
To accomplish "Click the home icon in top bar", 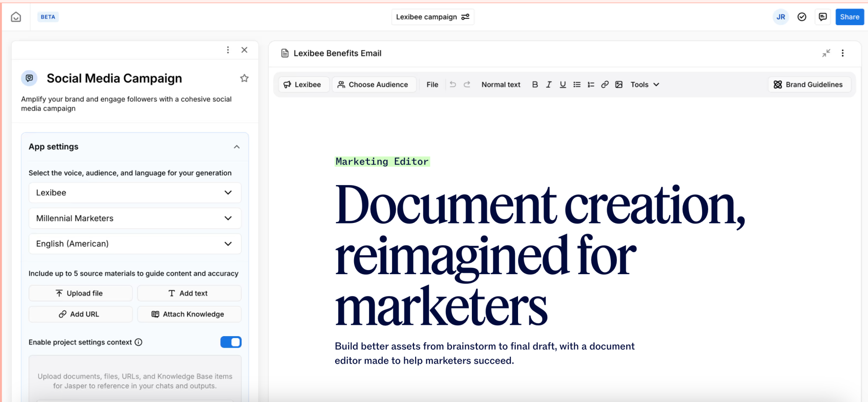I will click(16, 17).
